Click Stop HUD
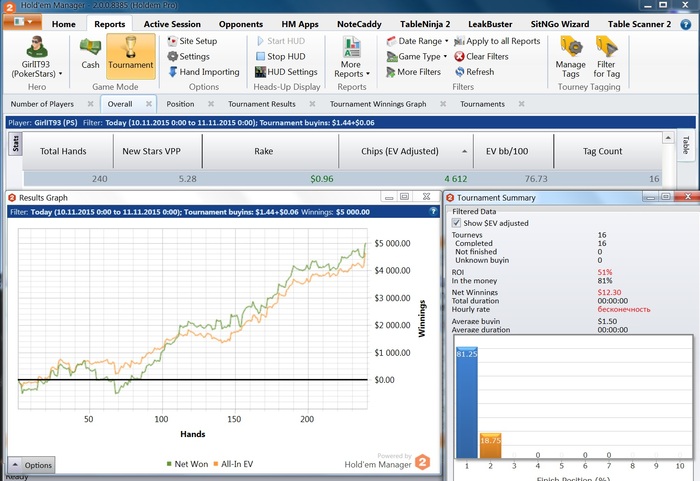 coord(281,56)
